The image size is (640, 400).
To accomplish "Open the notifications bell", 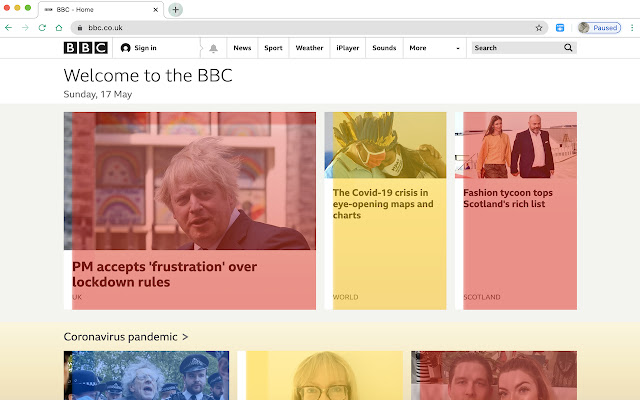I will pos(213,48).
